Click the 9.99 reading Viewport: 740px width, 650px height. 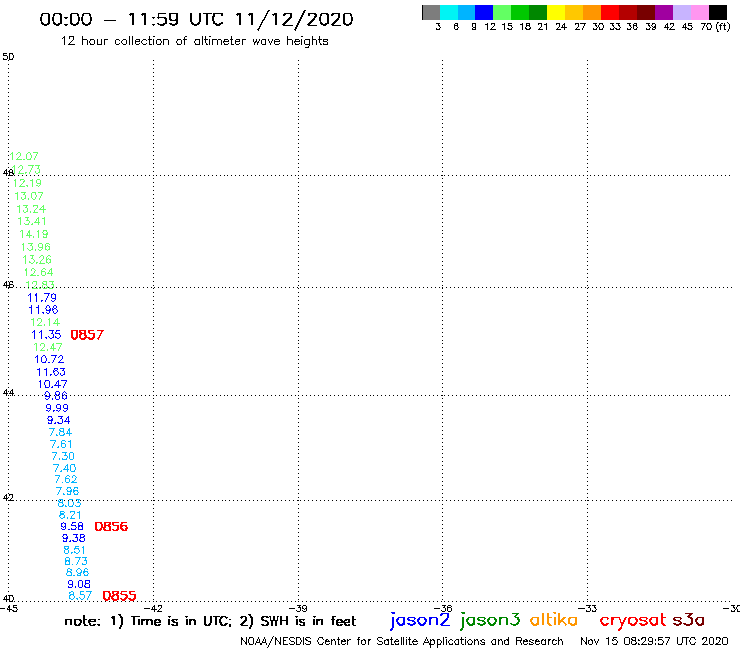pos(57,408)
